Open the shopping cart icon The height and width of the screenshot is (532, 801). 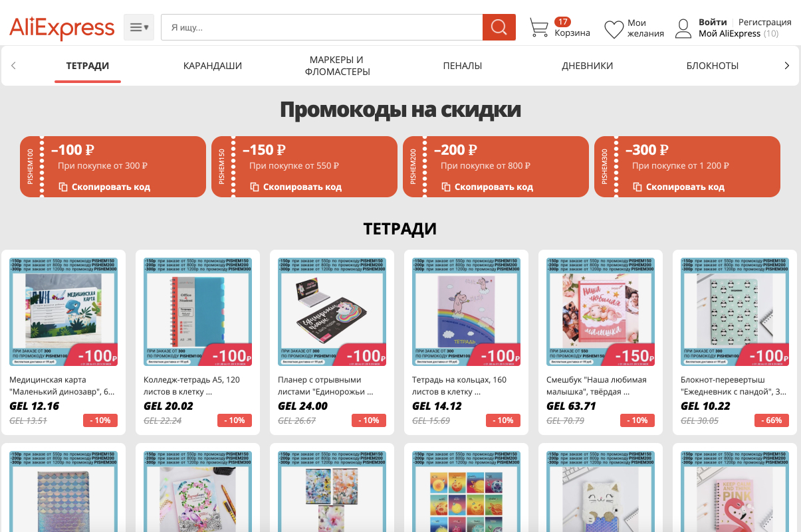coord(539,28)
